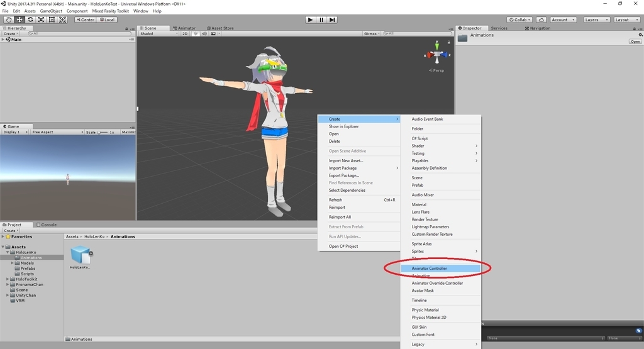Select the Hand tool
Image resolution: width=644 pixels, height=349 pixels.
8,19
